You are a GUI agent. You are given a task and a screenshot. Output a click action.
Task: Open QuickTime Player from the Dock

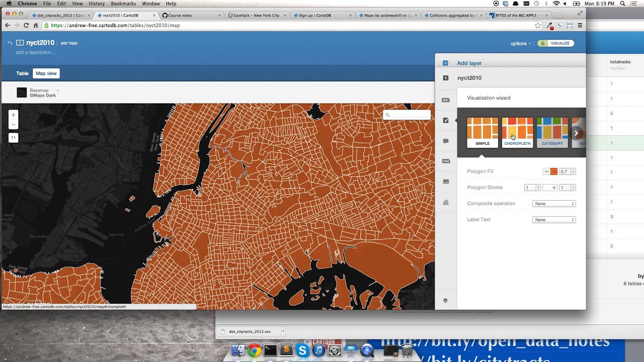pos(367,350)
